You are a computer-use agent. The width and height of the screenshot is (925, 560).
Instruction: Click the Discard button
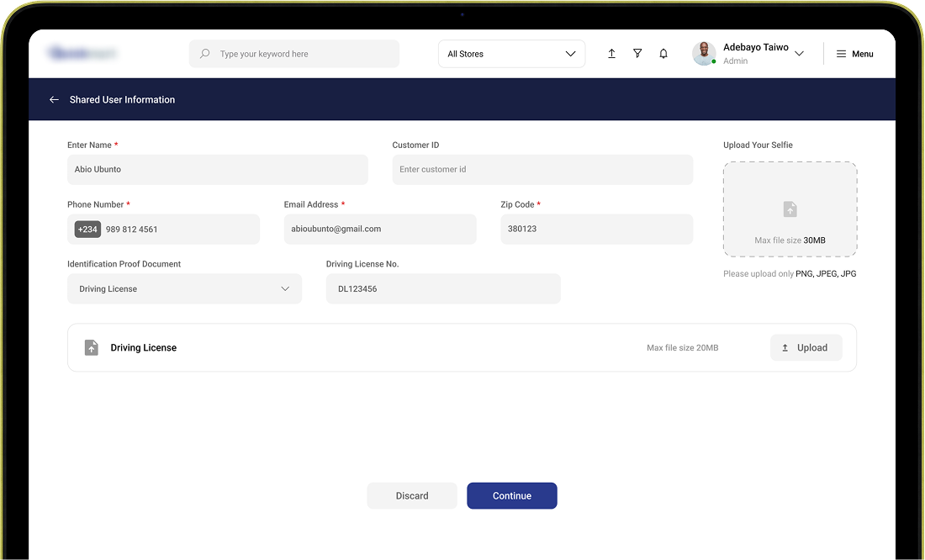pyautogui.click(x=412, y=496)
